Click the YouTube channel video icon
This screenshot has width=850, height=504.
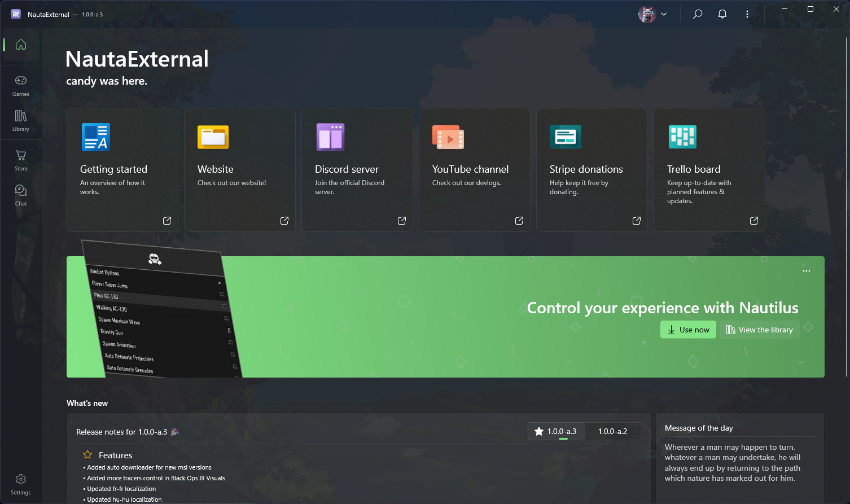448,137
